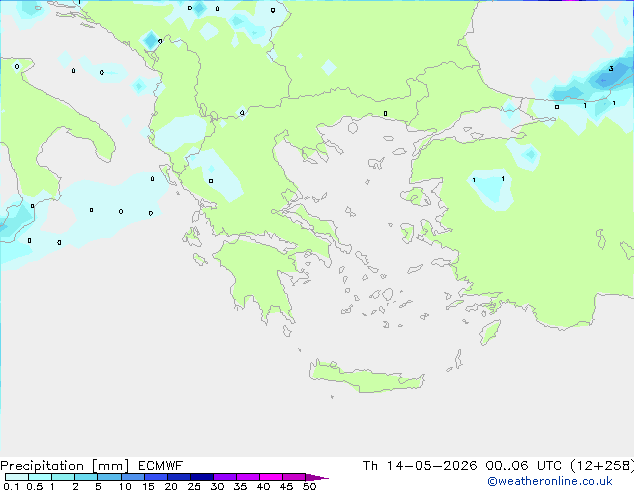The height and width of the screenshot is (490, 634).
Task: Click the 40–45 mm magenta legend swatch
Action: (x=271, y=477)
